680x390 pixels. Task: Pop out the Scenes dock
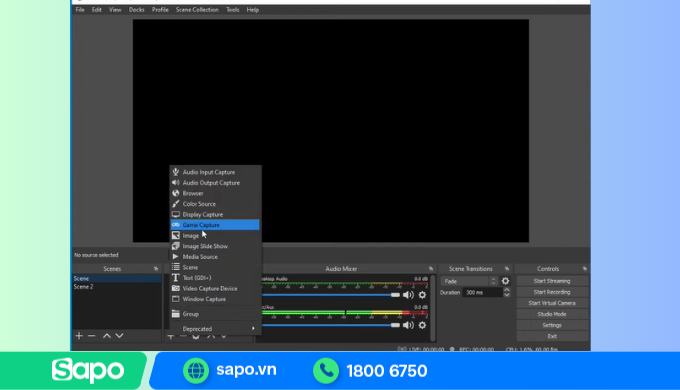point(156,269)
